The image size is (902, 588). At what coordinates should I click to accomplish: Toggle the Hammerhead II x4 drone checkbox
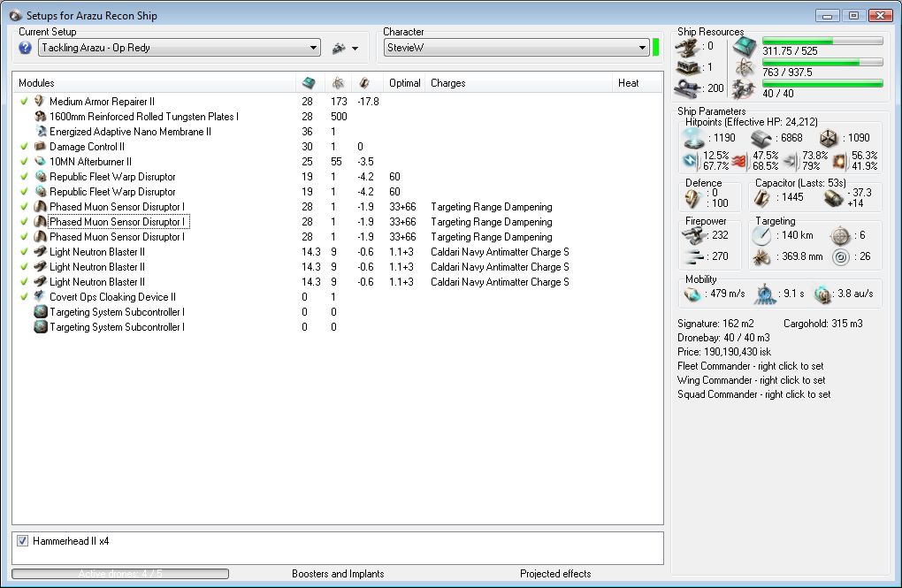point(22,541)
